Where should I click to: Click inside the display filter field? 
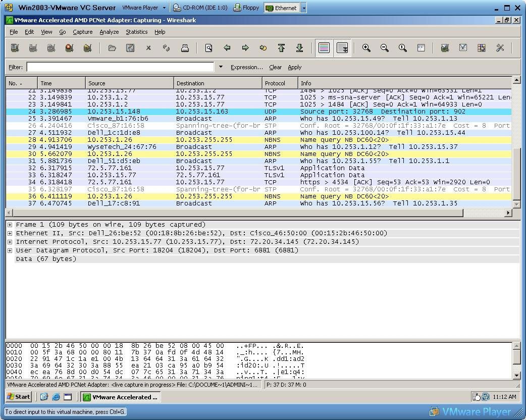coord(120,67)
